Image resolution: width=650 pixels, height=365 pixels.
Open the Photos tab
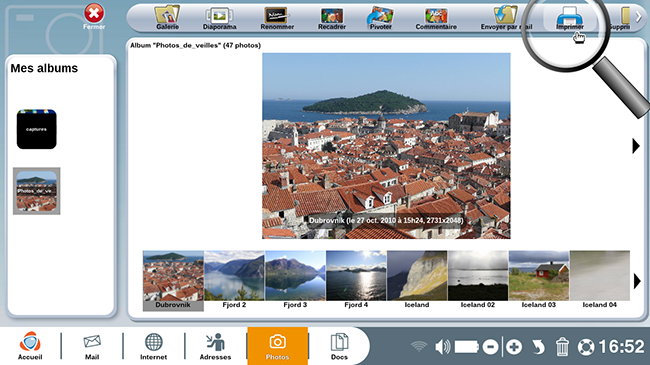coord(277,346)
